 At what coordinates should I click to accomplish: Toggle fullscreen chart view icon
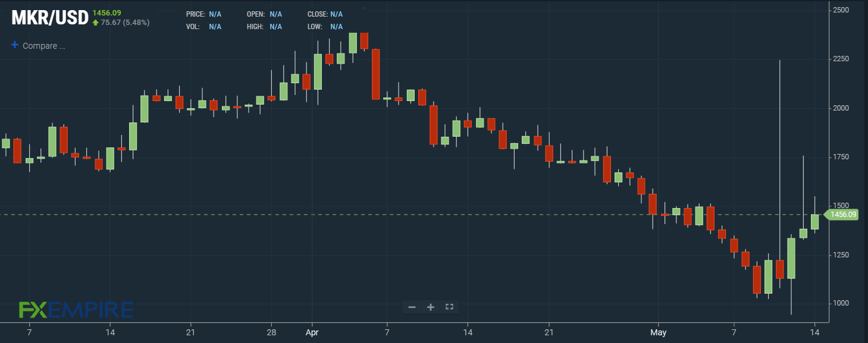(x=450, y=307)
